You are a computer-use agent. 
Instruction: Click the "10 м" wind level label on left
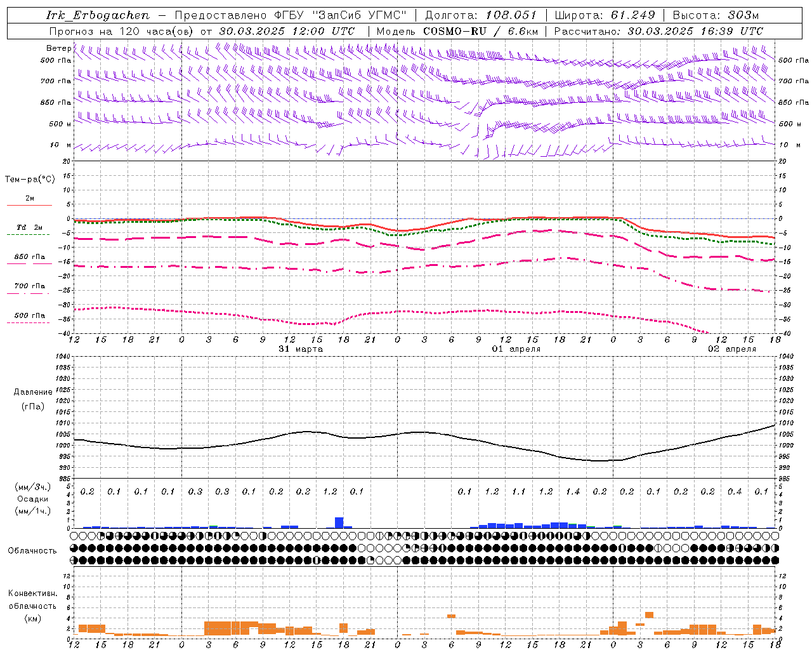(x=61, y=145)
